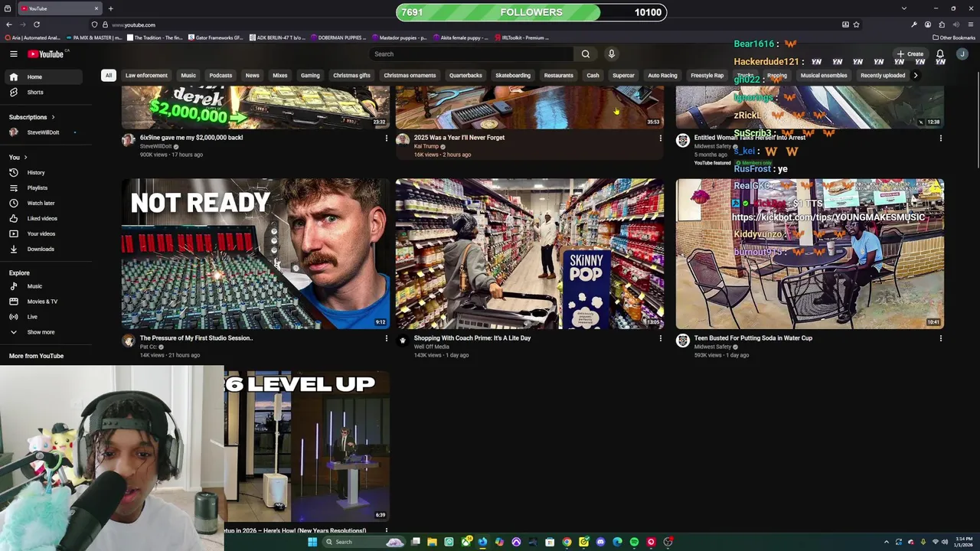
Task: Click Kai Trump channel avatar
Action: point(403,139)
